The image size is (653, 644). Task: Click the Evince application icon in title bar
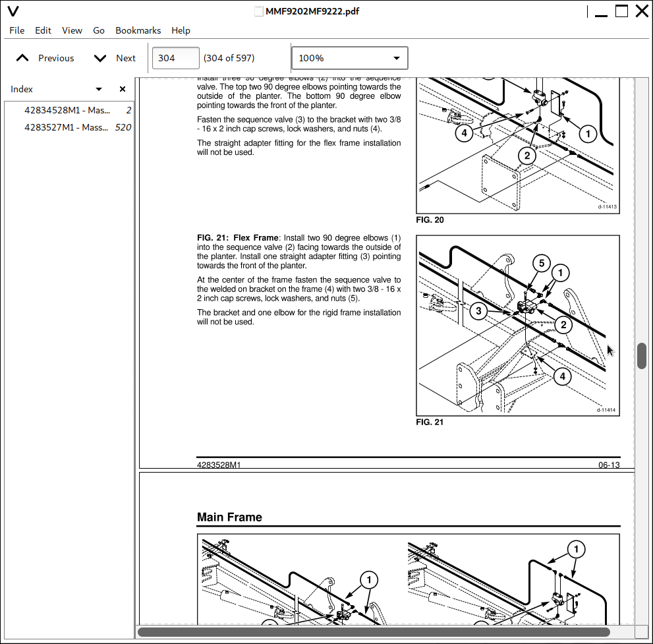click(x=13, y=11)
